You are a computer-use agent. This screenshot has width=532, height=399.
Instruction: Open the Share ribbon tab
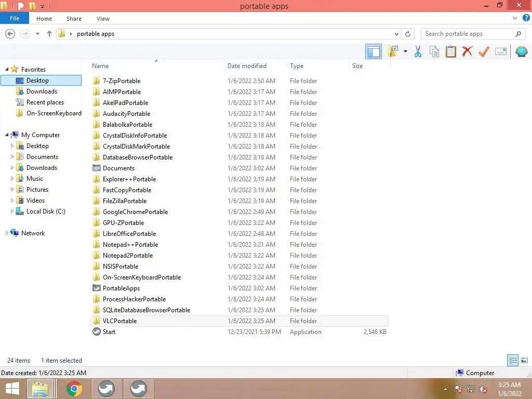[74, 19]
